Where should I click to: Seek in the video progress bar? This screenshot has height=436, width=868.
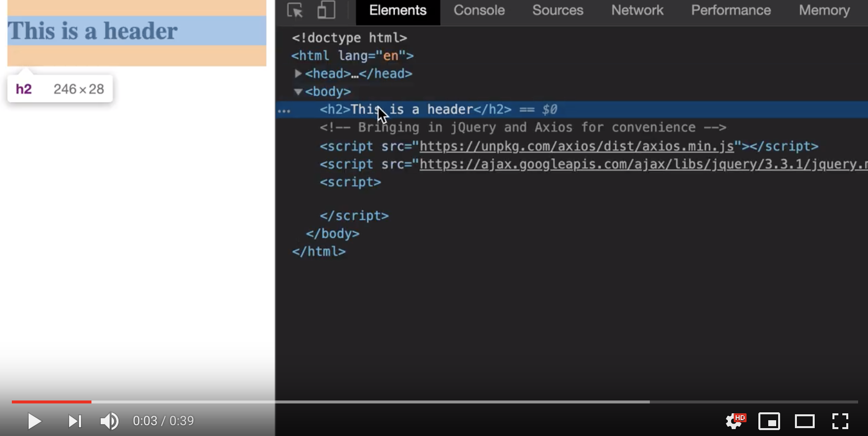point(434,402)
